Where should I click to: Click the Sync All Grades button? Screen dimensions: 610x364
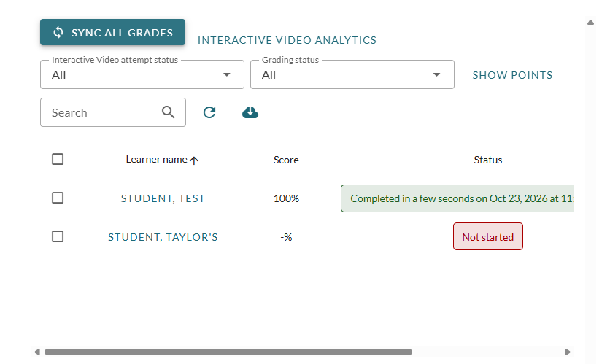click(x=112, y=32)
